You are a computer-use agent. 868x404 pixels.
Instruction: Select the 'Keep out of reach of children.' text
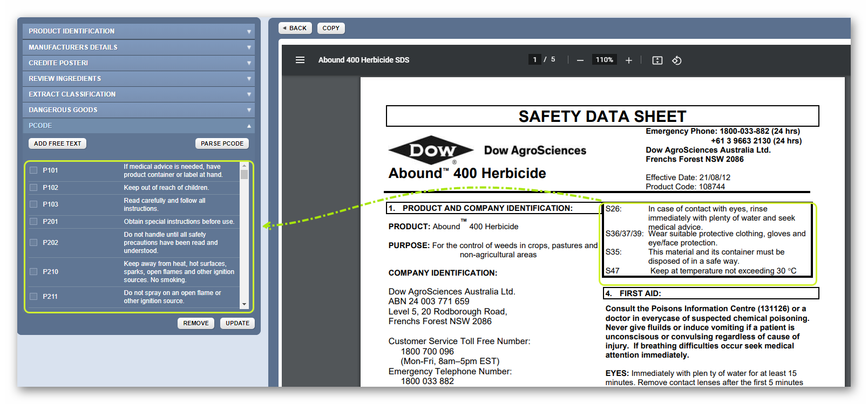(x=166, y=188)
